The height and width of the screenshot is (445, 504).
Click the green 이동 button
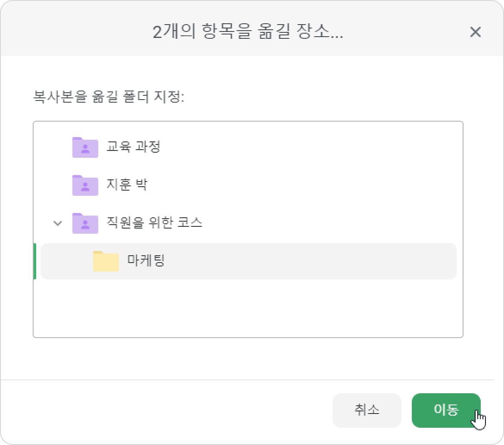[446, 410]
